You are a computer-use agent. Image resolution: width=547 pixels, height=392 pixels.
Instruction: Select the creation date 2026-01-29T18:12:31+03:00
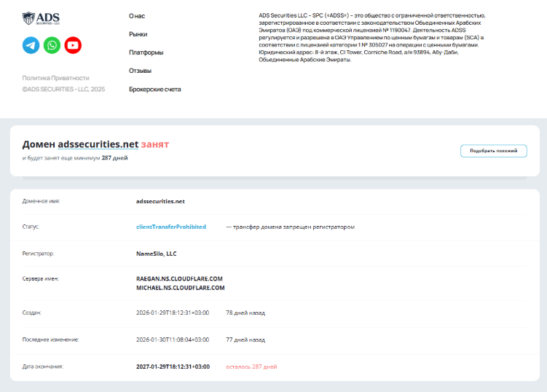click(173, 313)
